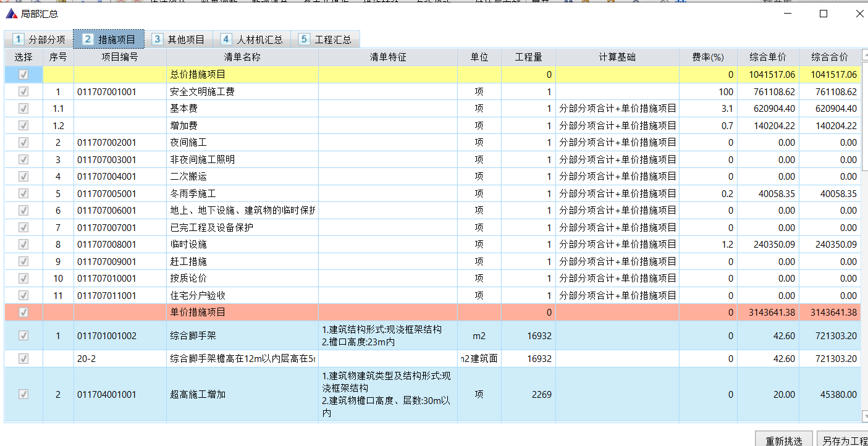Toggle checkbox for 综合脚手架 011701001002 row

23,336
